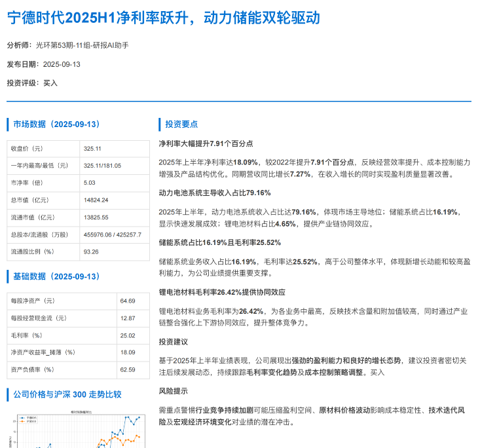Click the paragraph starting 锂电池材料业务毛利率为26.42%

314,317
